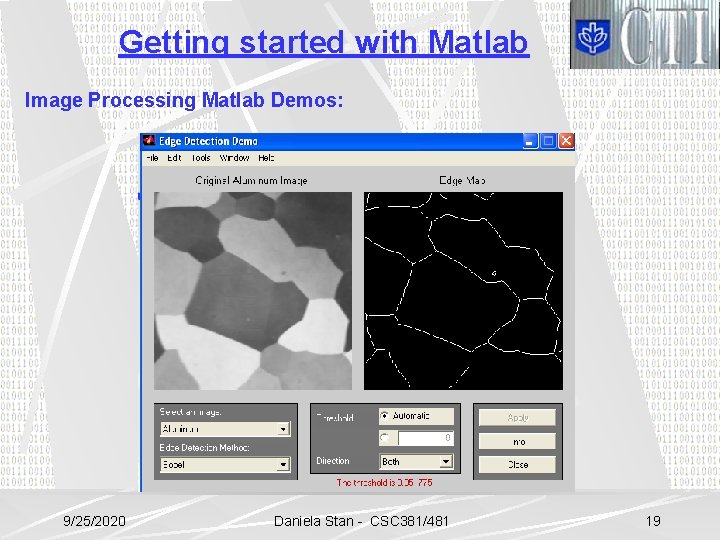Click the 'Edge Detection Method:' label
Image resolution: width=720 pixels, height=540 pixels.
pyautogui.click(x=205, y=448)
